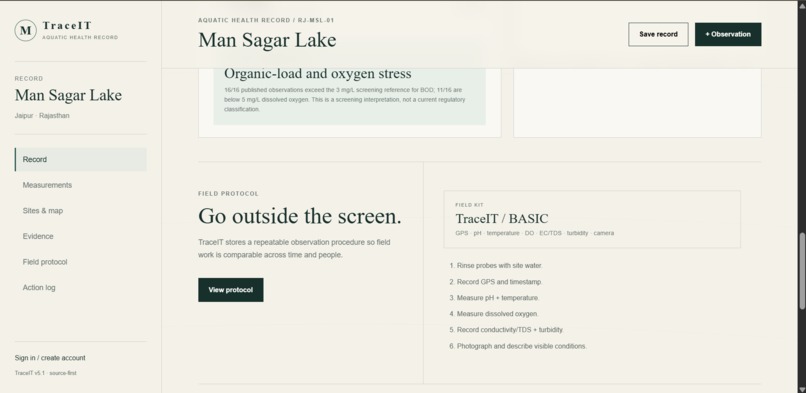Click the Man Sagar Lake page heading

(267, 40)
